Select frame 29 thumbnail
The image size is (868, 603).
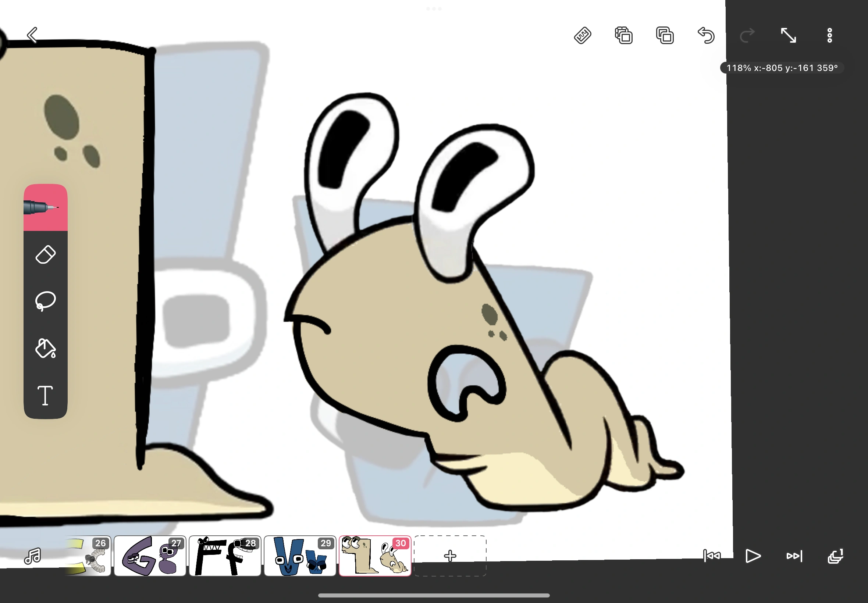300,556
